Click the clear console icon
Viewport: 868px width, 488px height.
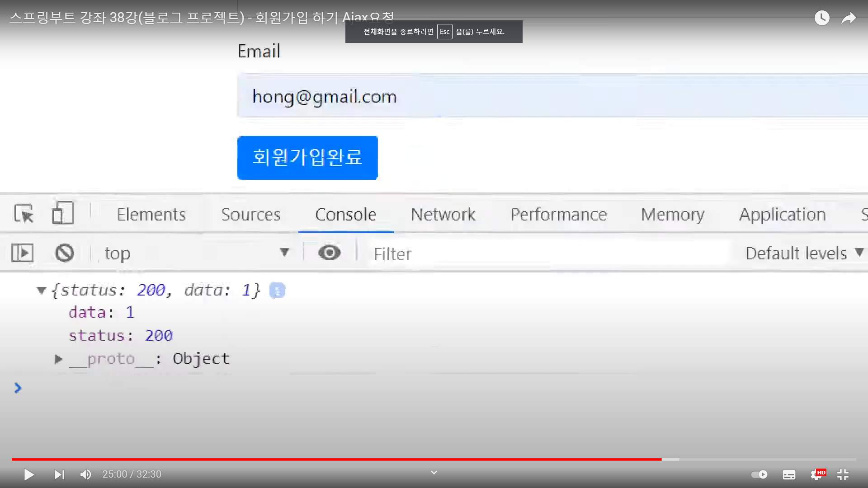[65, 253]
